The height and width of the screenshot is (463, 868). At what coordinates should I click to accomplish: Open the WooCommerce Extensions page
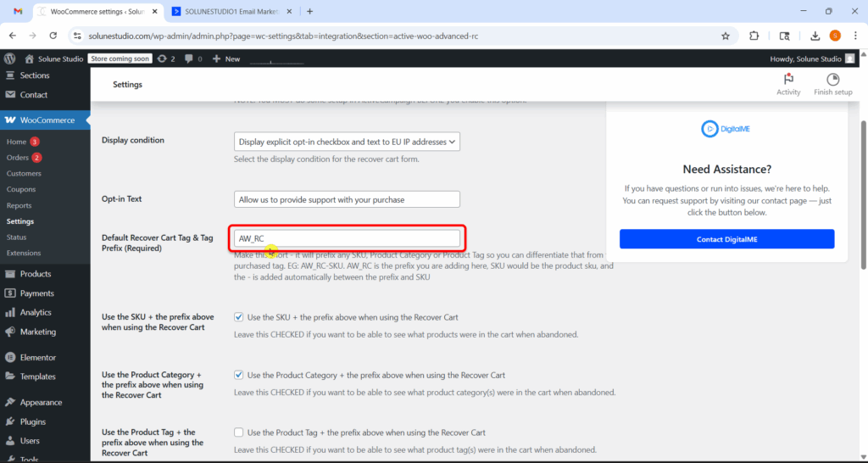24,253
